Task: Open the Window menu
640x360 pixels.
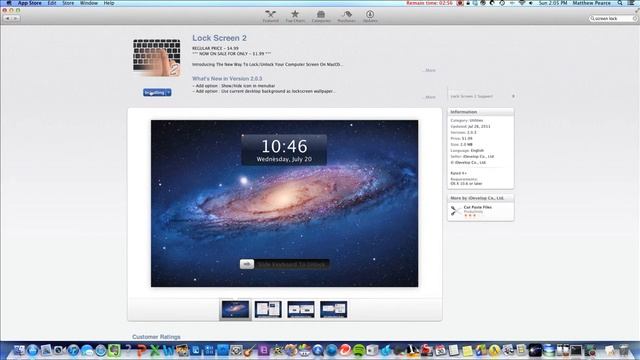Action: (89, 3)
